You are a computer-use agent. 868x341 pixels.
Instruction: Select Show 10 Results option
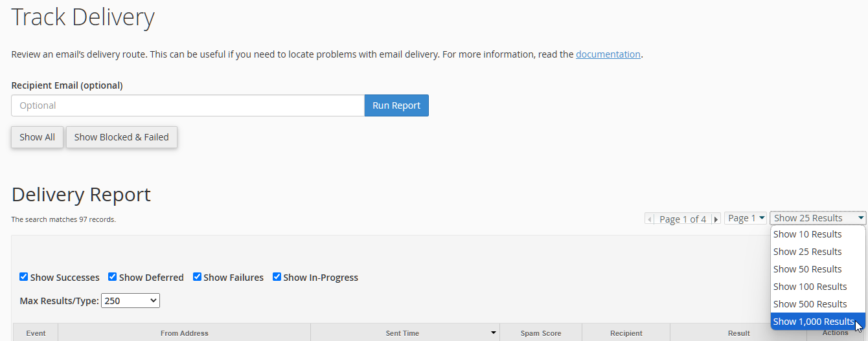point(817,234)
